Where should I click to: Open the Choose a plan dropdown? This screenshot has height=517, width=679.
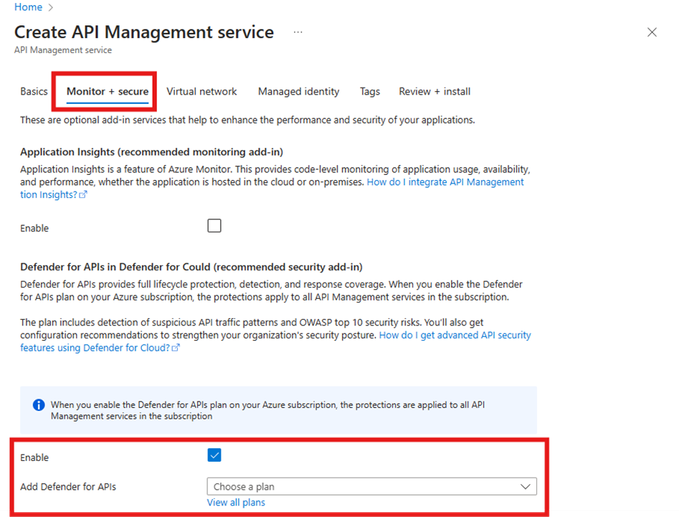[372, 487]
